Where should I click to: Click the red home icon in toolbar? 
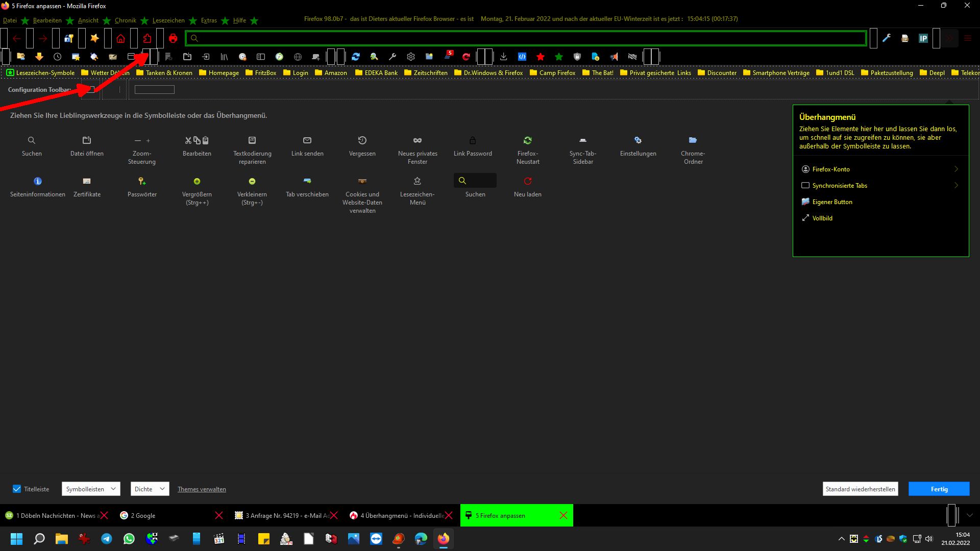coord(120,38)
